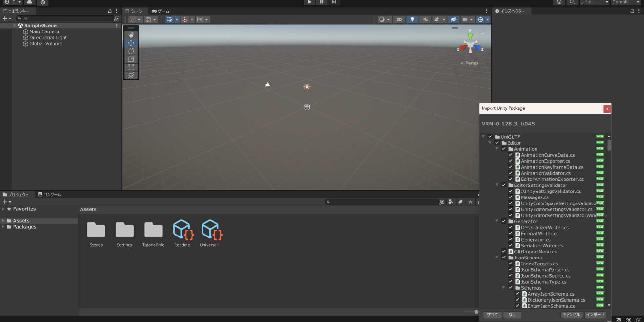Uncheck Messages.cs checkbox

coord(511,197)
